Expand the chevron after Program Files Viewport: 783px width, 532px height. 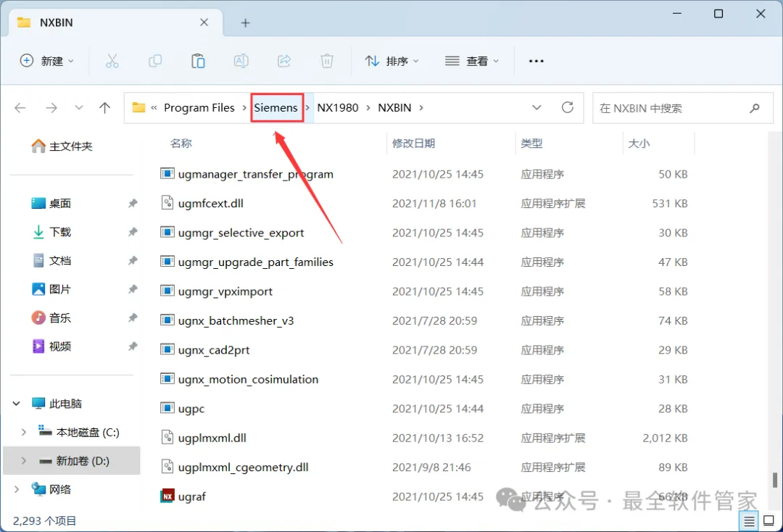244,108
